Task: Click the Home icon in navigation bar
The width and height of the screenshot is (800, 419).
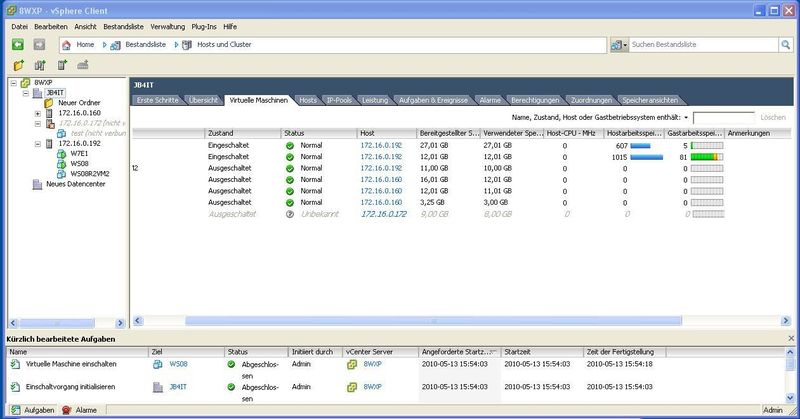Action: pyautogui.click(x=68, y=45)
